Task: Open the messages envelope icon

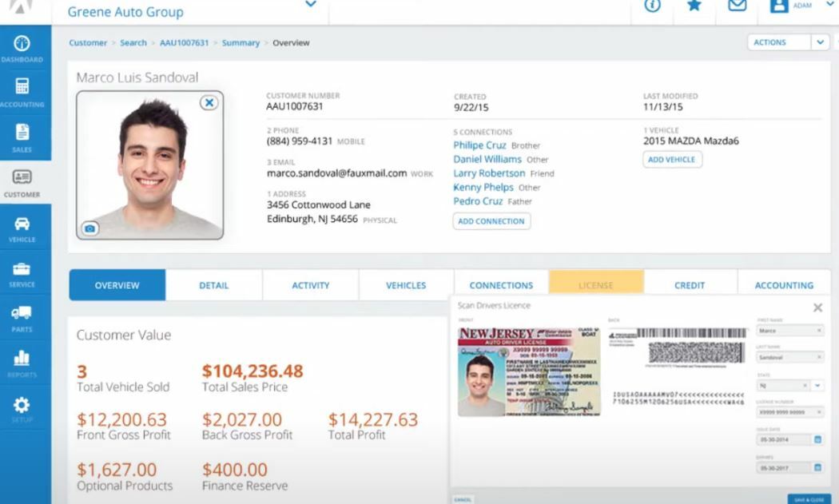Action: click(736, 8)
